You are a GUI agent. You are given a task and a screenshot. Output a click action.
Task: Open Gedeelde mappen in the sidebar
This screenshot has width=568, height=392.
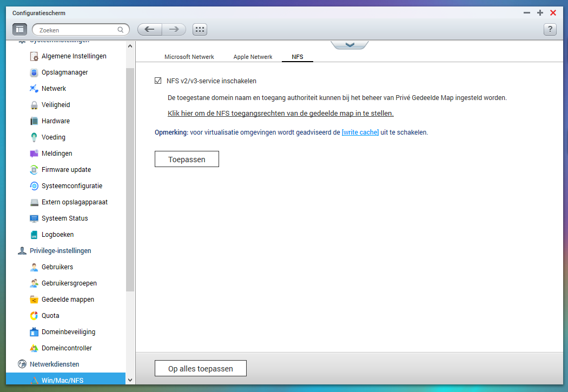[68, 300]
